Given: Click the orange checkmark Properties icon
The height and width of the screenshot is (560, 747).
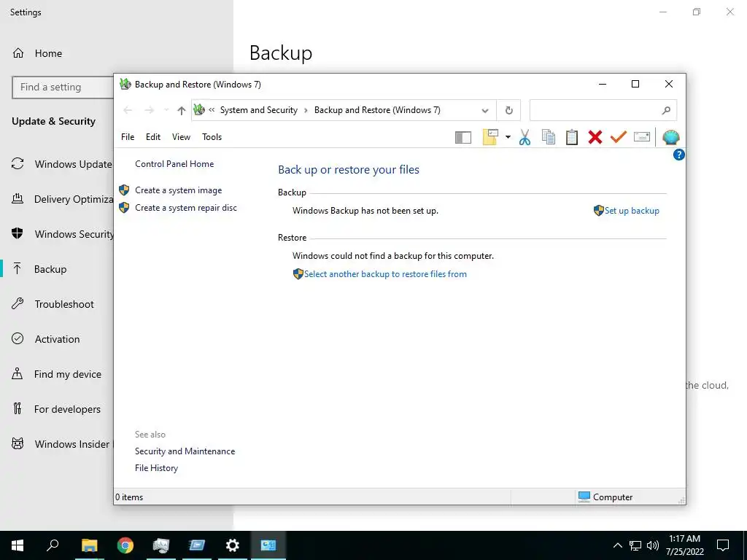Looking at the screenshot, I should [619, 137].
